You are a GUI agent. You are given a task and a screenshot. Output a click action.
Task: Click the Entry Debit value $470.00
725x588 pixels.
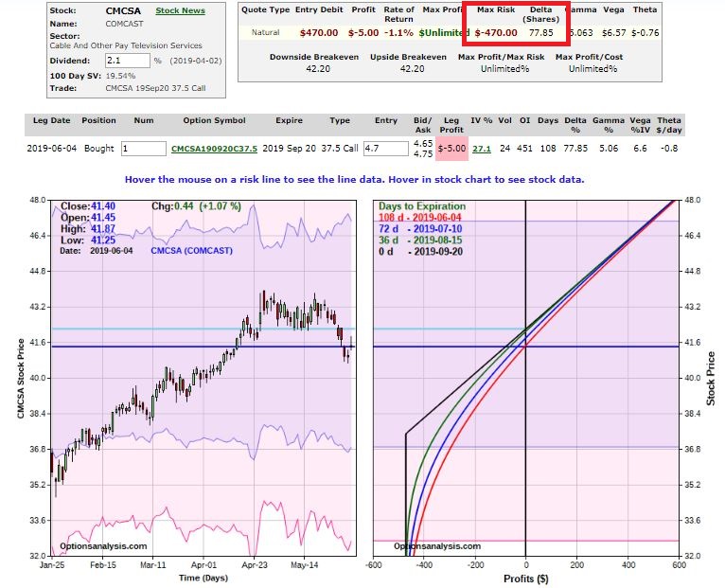coord(319,33)
